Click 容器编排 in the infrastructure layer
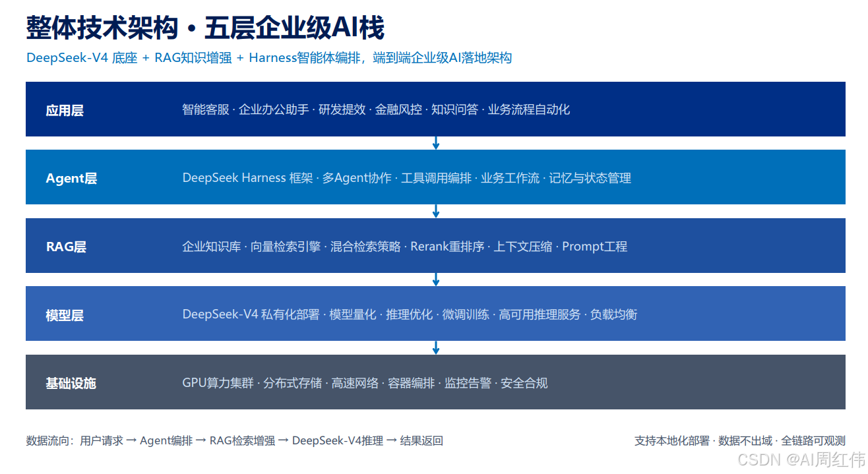 coord(412,383)
